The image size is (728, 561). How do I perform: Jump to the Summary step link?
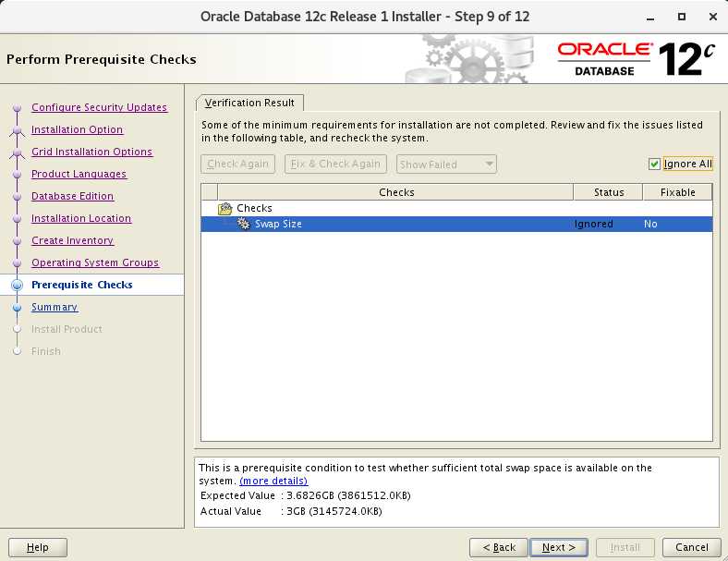(x=55, y=308)
